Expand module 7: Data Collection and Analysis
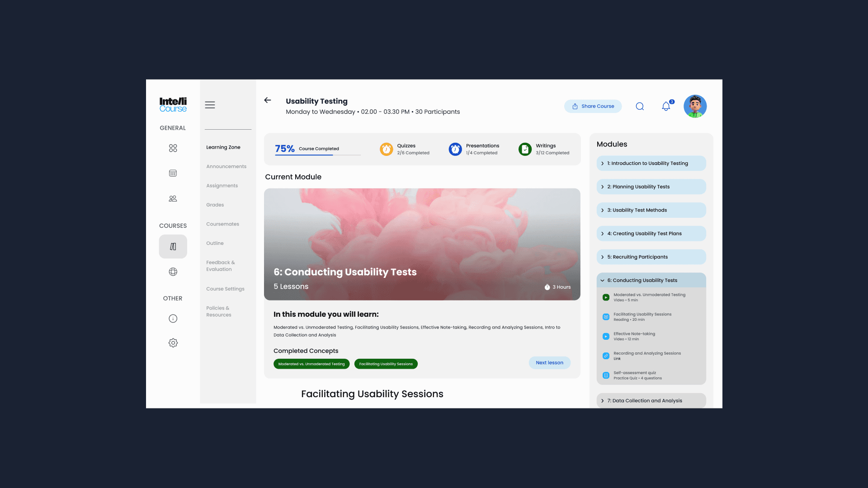The height and width of the screenshot is (488, 868). click(651, 401)
